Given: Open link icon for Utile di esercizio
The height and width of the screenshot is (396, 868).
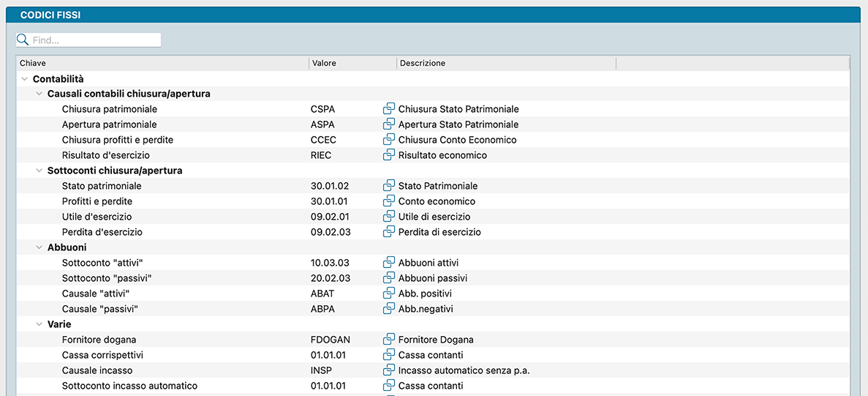Looking at the screenshot, I should pyautogui.click(x=389, y=217).
